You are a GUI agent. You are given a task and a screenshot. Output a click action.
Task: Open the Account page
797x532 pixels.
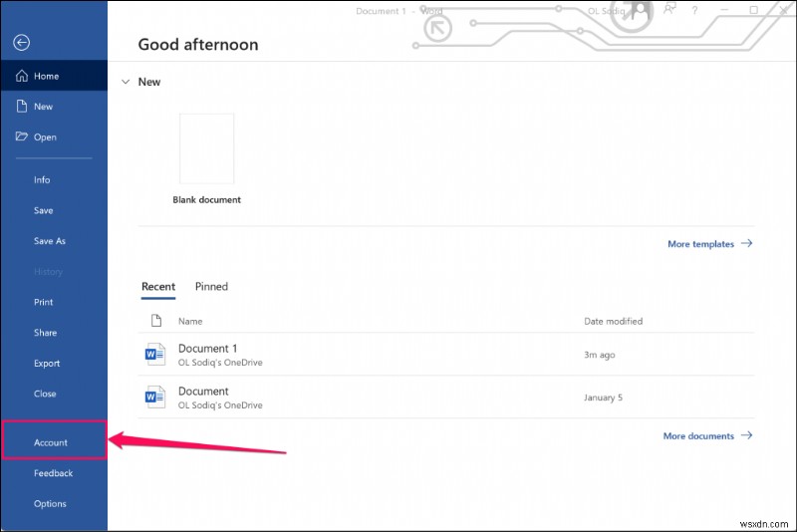54,440
